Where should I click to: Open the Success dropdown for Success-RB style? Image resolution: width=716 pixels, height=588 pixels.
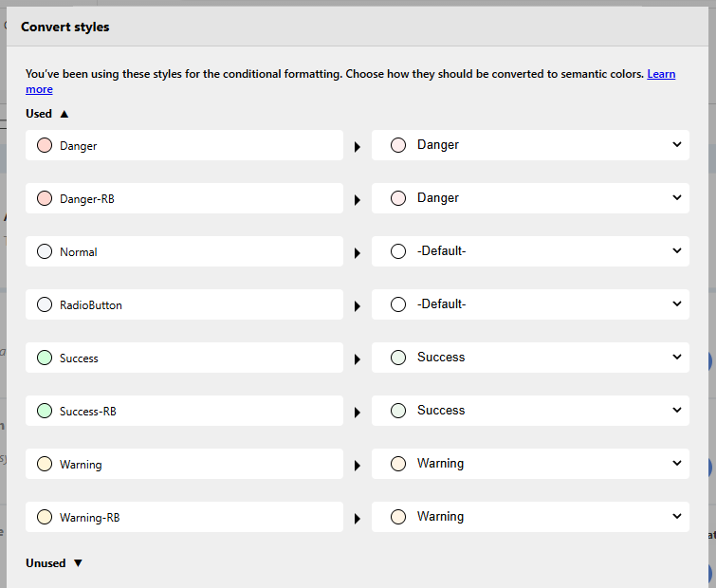pos(530,411)
